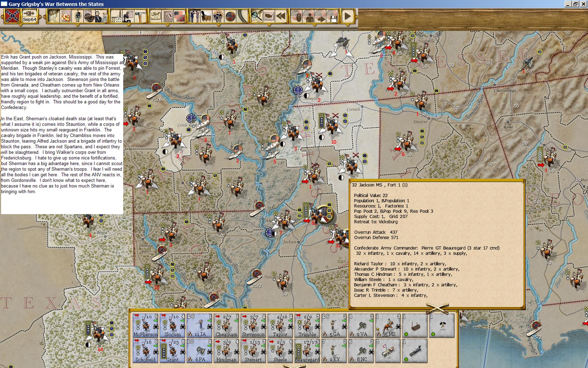Select the Stewart leader card
This screenshot has height=368, width=588.
[253, 350]
